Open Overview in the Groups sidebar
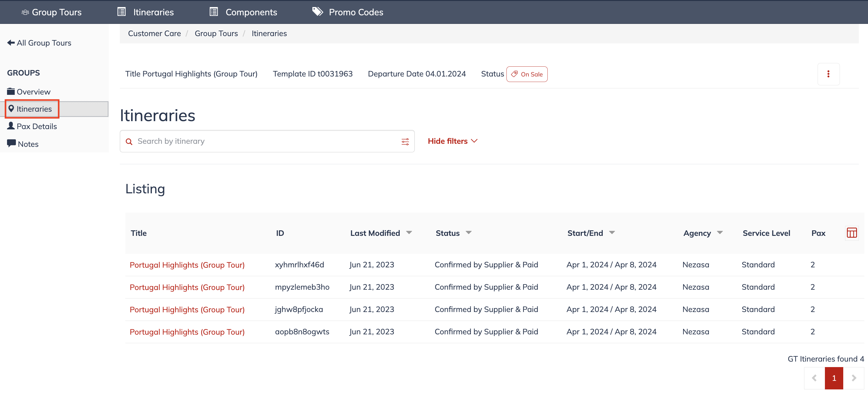This screenshot has height=394, width=868. click(x=29, y=92)
